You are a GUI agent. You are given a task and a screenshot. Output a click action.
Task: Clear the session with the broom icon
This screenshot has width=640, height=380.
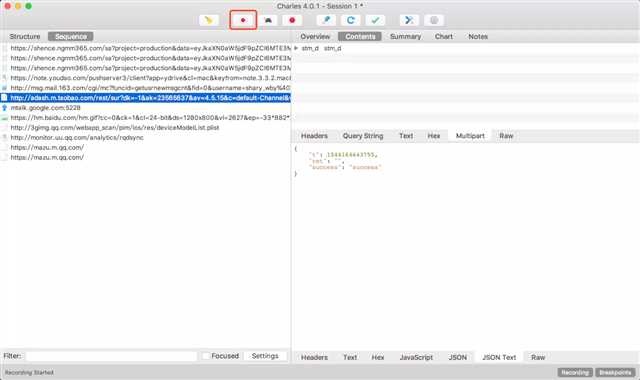[209, 20]
